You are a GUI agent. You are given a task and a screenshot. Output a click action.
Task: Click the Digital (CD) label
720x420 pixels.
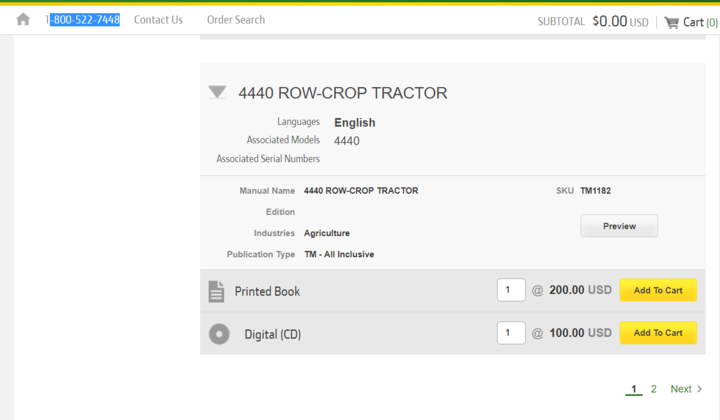point(273,334)
